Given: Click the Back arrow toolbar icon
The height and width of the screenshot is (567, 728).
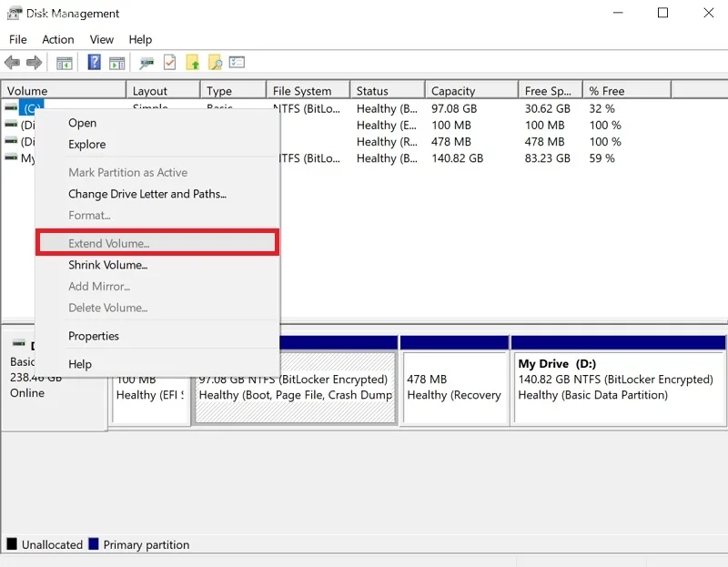Looking at the screenshot, I should click(x=12, y=63).
